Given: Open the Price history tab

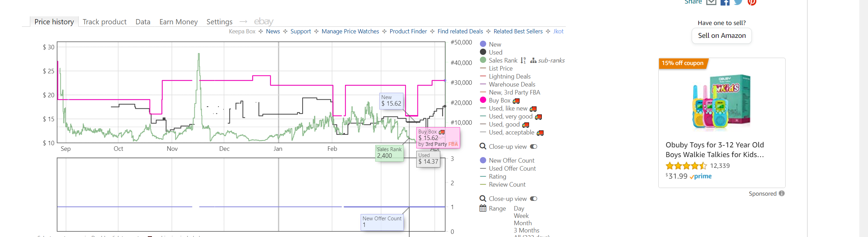Looking at the screenshot, I should (x=54, y=22).
